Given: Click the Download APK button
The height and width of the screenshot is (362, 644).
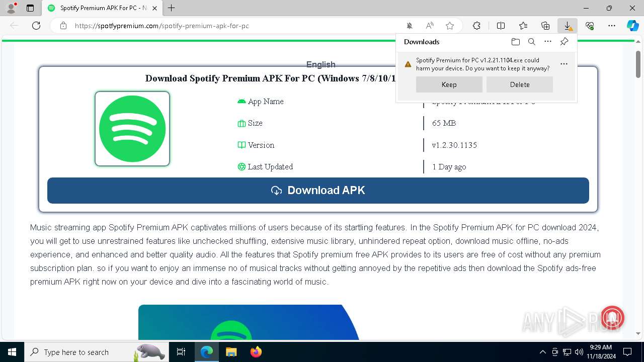Looking at the screenshot, I should (x=318, y=191).
